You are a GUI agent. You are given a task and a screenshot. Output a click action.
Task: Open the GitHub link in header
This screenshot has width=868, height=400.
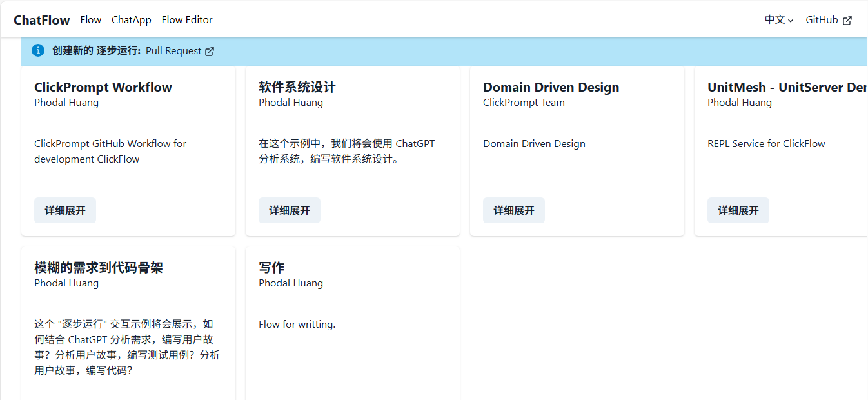coord(822,20)
